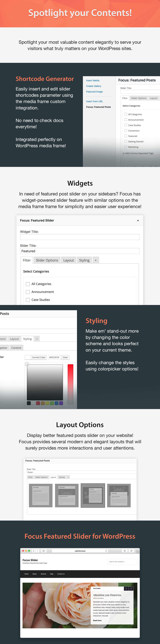The height and width of the screenshot is (644, 160).
Task: Enable the Featured category checkbox
Action: click(126, 136)
